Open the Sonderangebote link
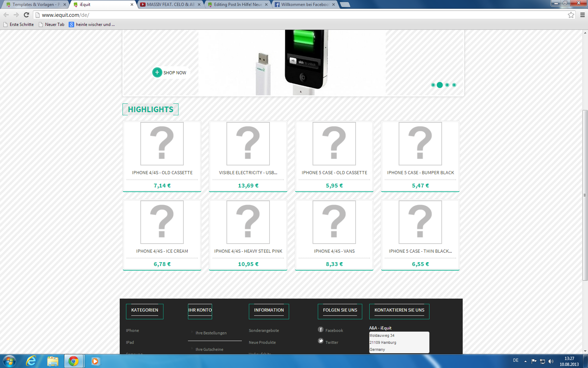The image size is (588, 368). coord(264,330)
